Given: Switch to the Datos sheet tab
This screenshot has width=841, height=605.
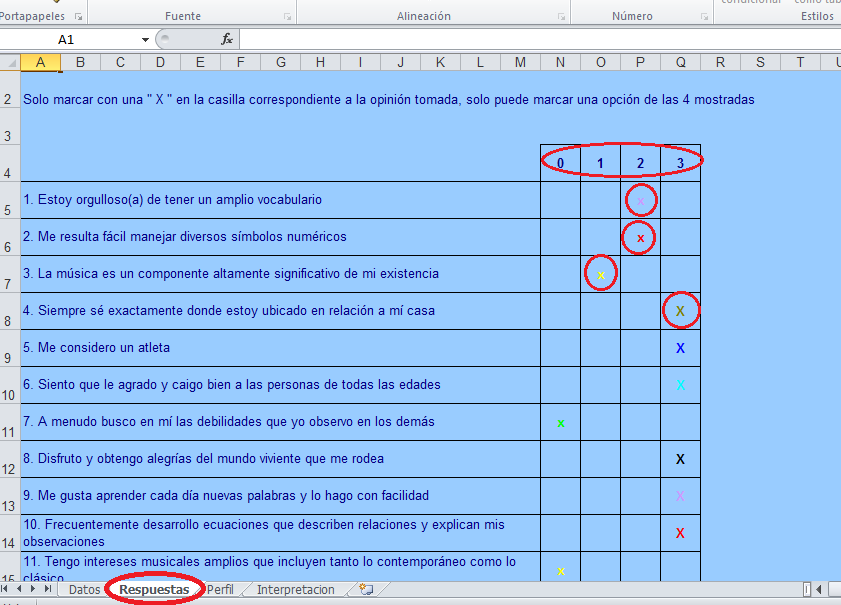Looking at the screenshot, I should 84,591.
